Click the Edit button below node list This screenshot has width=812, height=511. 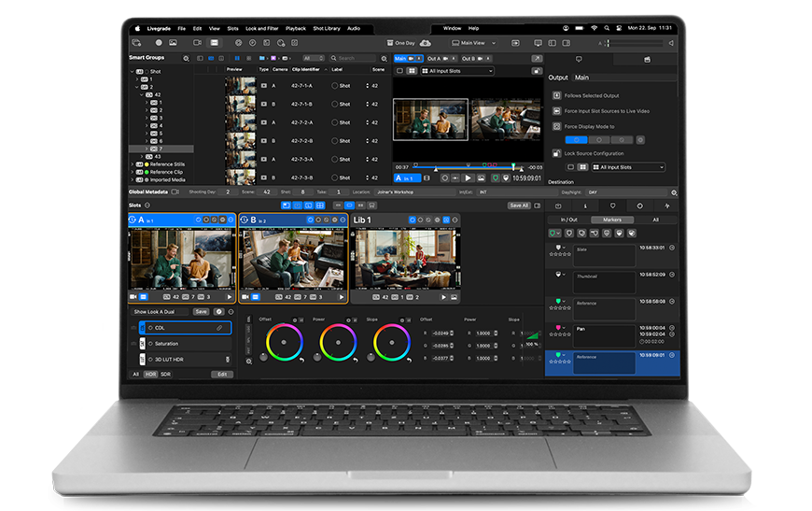(222, 375)
